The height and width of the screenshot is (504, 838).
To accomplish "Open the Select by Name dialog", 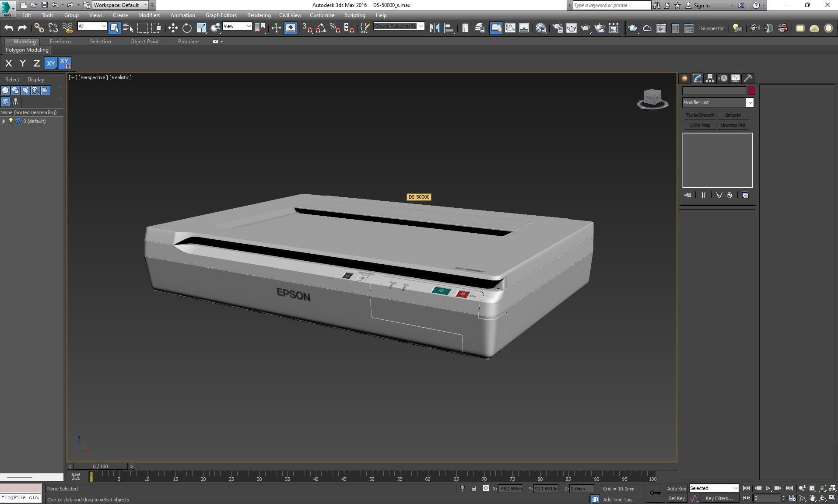I will 128,28.
